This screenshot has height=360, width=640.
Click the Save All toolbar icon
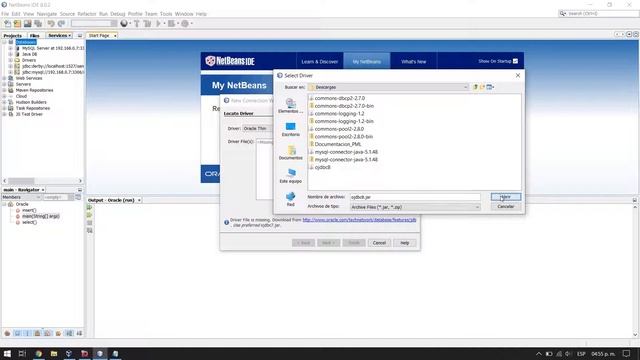(38, 24)
